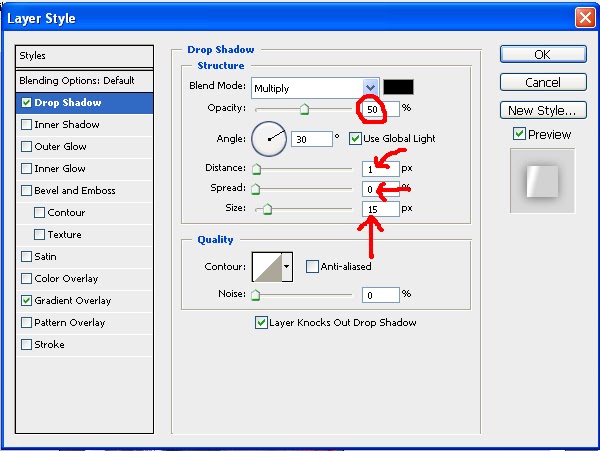Image resolution: width=600 pixels, height=451 pixels.
Task: Click the Noise slider handle
Action: point(256,295)
